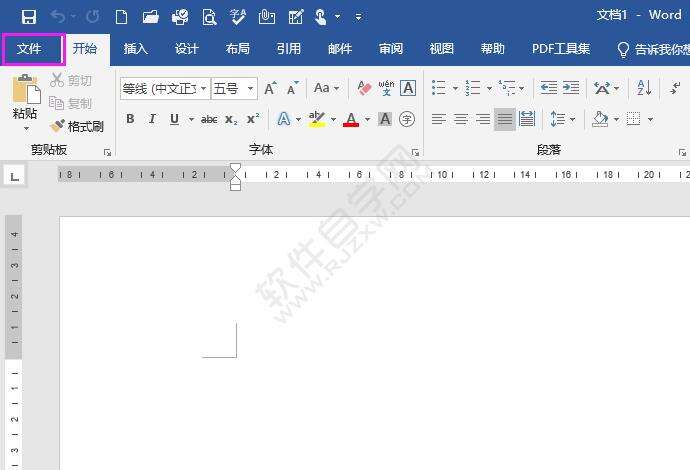690x470 pixels.
Task: Decrease font size with small A
Action: (293, 88)
